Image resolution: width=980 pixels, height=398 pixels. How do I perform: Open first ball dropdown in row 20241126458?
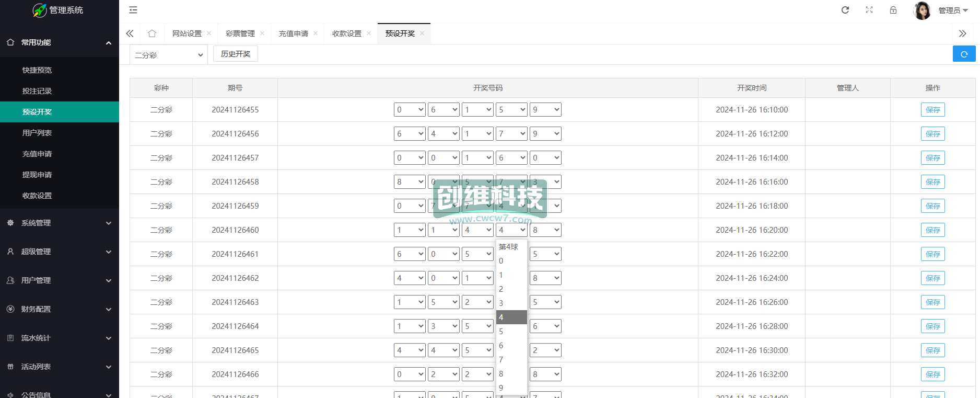410,182
